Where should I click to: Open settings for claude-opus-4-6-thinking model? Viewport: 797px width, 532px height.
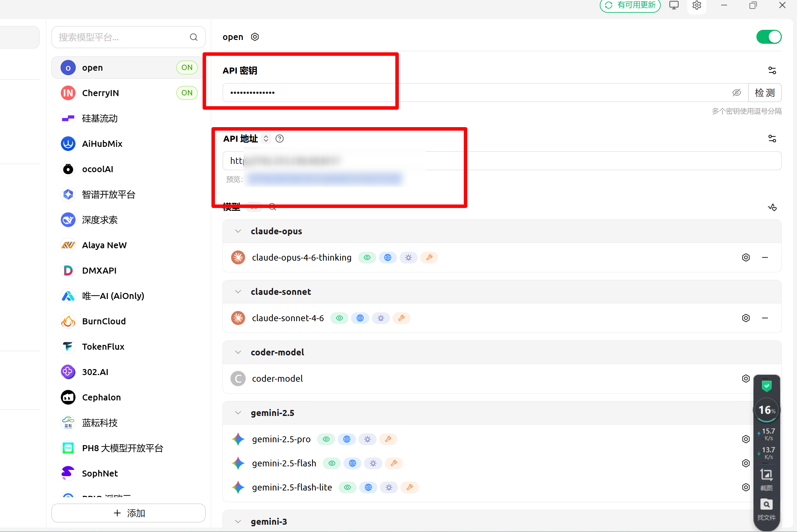tap(745, 257)
